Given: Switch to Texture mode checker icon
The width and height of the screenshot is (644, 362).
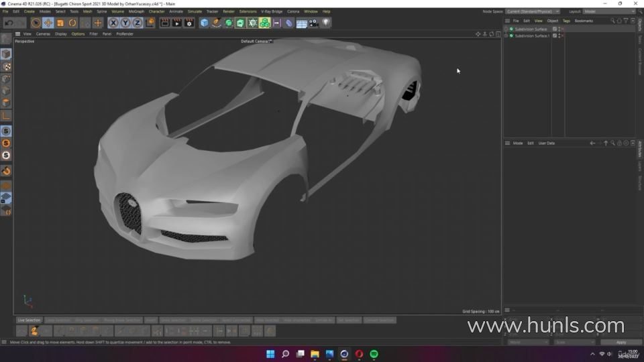Looking at the screenshot, I should tap(6, 66).
